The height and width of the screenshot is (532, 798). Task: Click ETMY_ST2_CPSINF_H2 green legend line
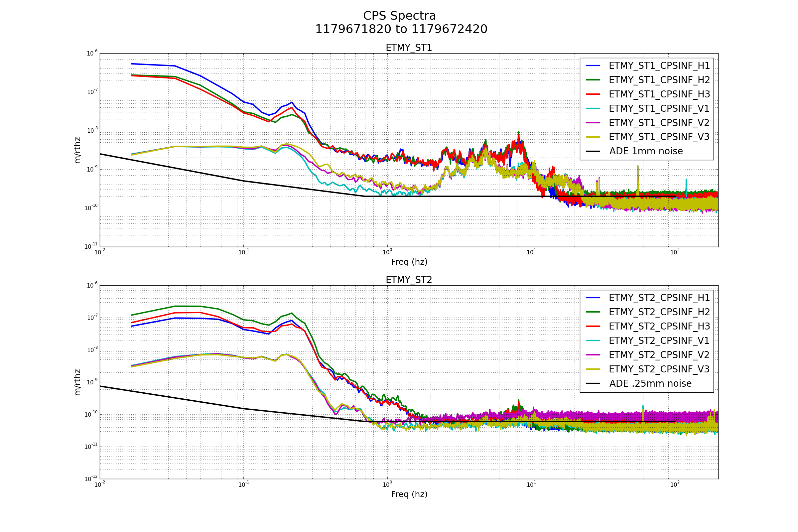click(x=593, y=312)
